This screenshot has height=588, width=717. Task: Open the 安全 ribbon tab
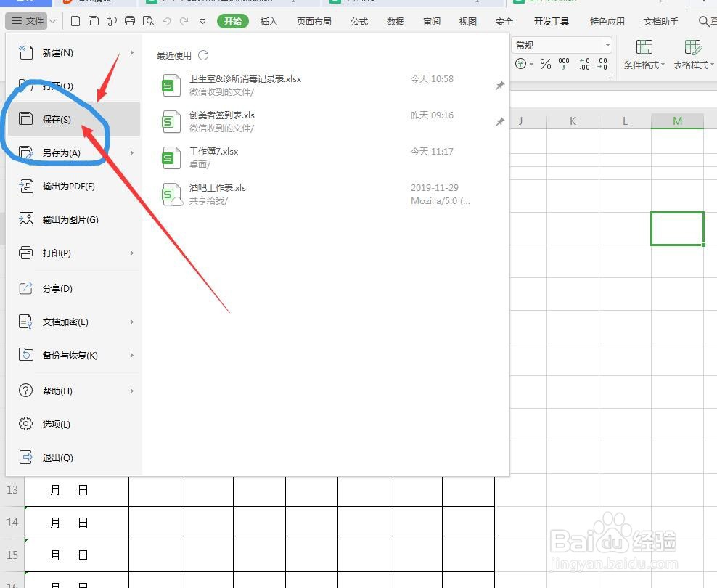pos(504,22)
